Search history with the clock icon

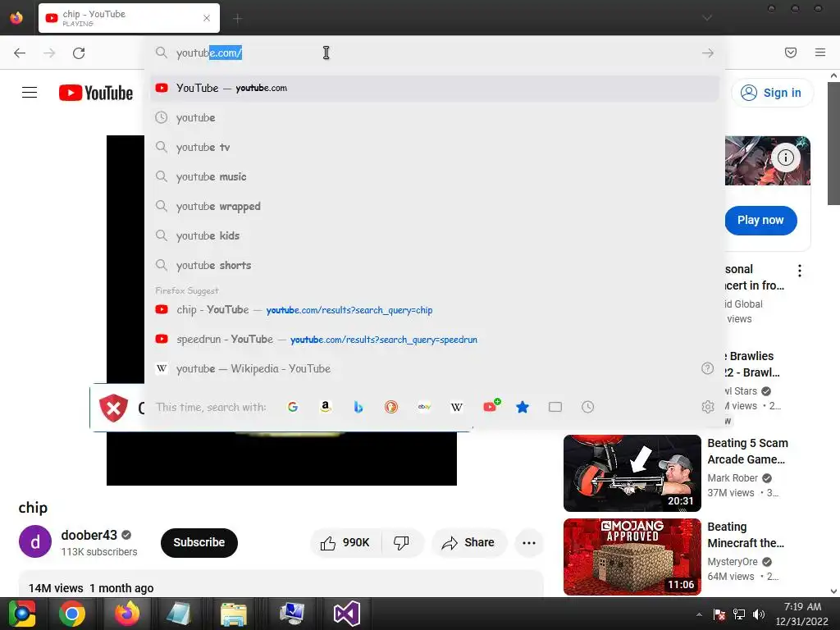(x=587, y=407)
